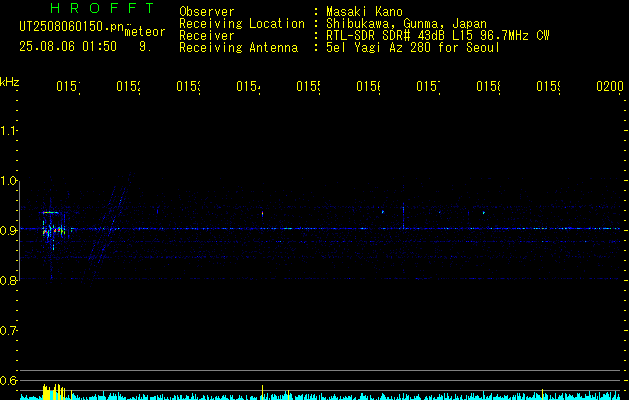Click the 0.6 kHz frequency label
This screenshot has width=629, height=400.
point(8,380)
